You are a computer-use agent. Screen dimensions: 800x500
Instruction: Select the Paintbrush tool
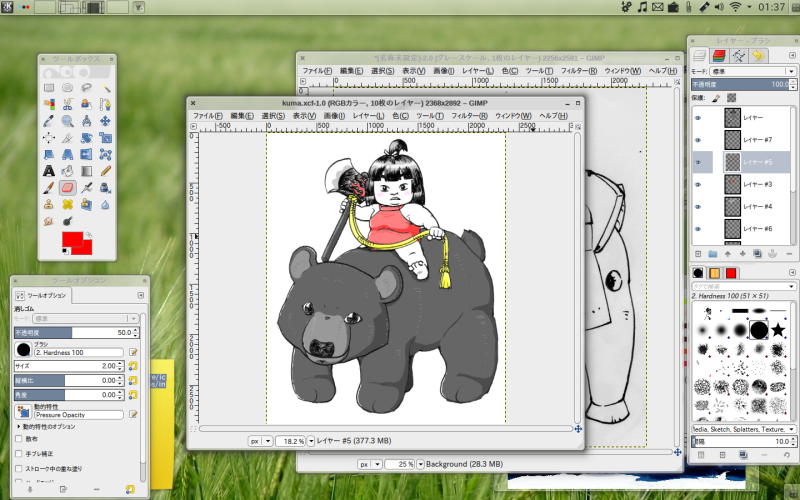49,188
